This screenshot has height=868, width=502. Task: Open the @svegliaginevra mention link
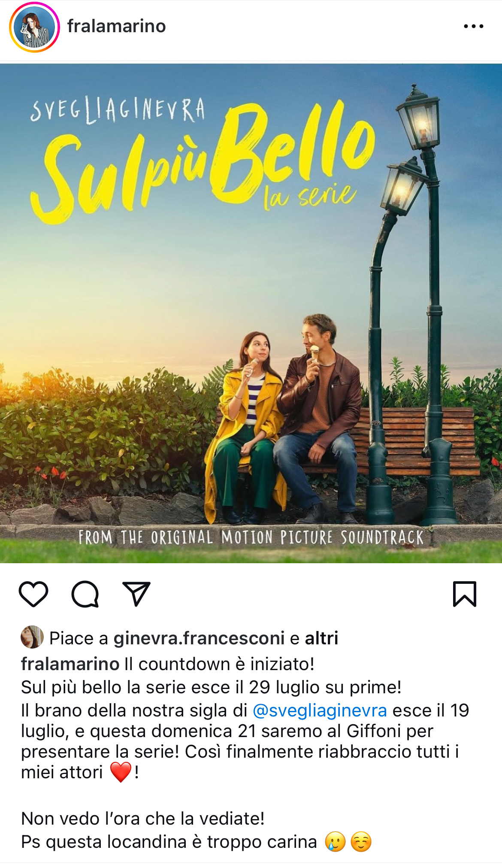tap(320, 710)
